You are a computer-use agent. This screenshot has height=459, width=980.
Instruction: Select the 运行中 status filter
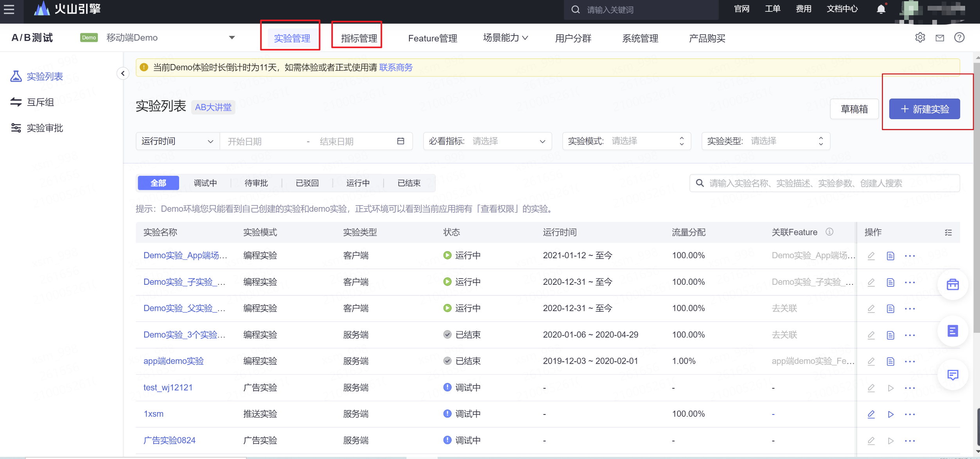tap(358, 183)
